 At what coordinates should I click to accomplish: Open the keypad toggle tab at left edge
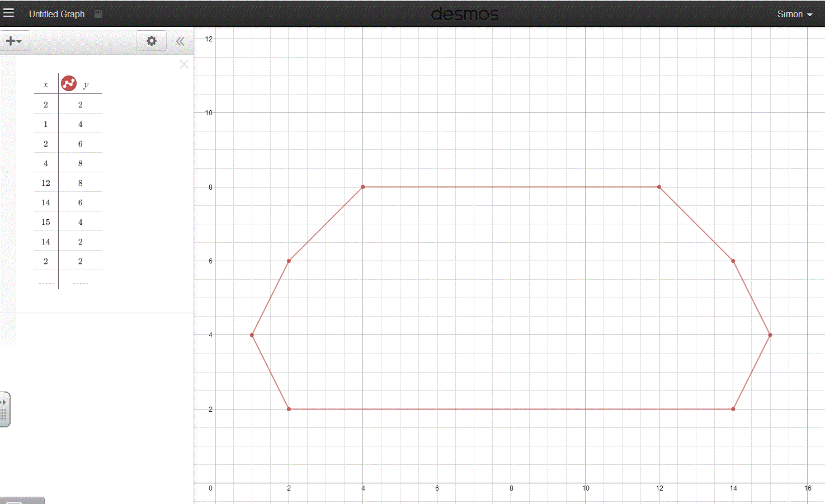(x=4, y=409)
